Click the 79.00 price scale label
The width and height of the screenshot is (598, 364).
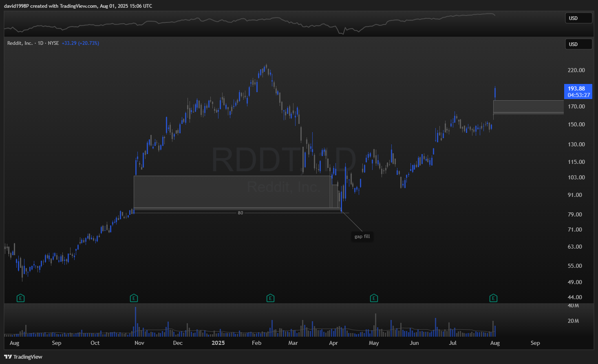pos(575,214)
